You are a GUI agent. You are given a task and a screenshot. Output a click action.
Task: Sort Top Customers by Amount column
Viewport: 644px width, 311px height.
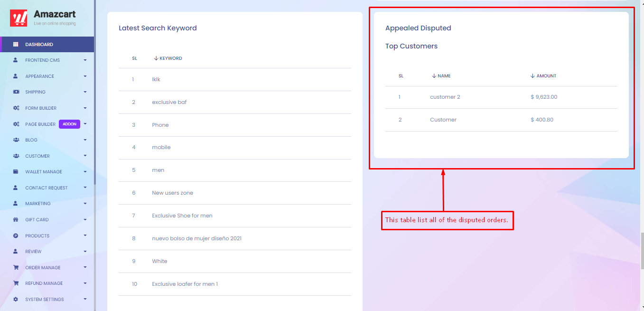pyautogui.click(x=543, y=76)
